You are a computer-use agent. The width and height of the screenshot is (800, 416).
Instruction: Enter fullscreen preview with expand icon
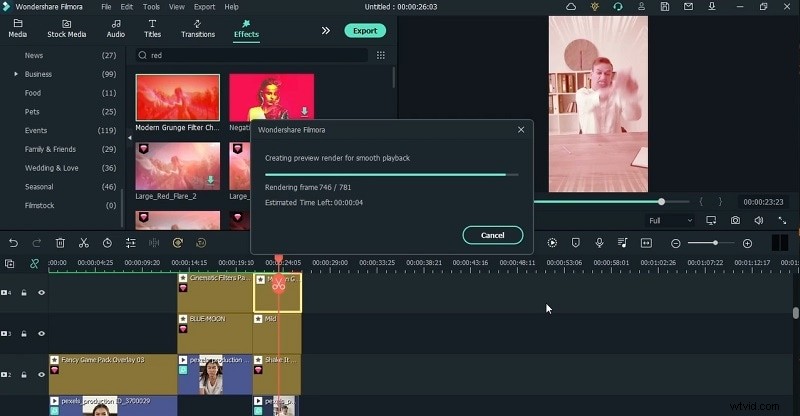[x=782, y=221]
